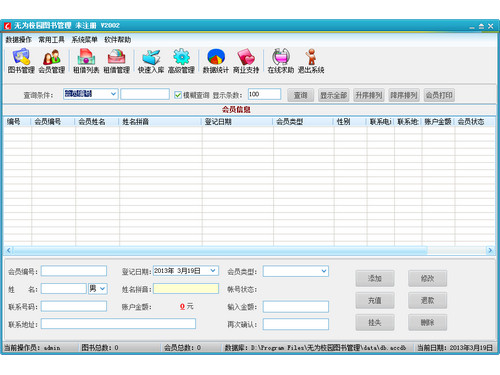Click the 充值 recharge button
Viewport: 500px width, 375px height.
click(375, 300)
